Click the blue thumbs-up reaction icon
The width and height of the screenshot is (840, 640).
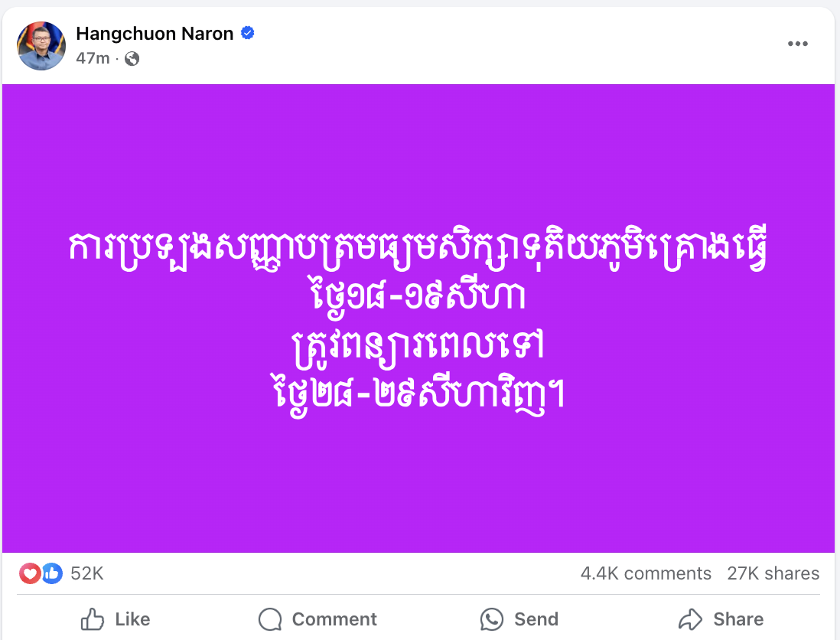click(x=51, y=573)
